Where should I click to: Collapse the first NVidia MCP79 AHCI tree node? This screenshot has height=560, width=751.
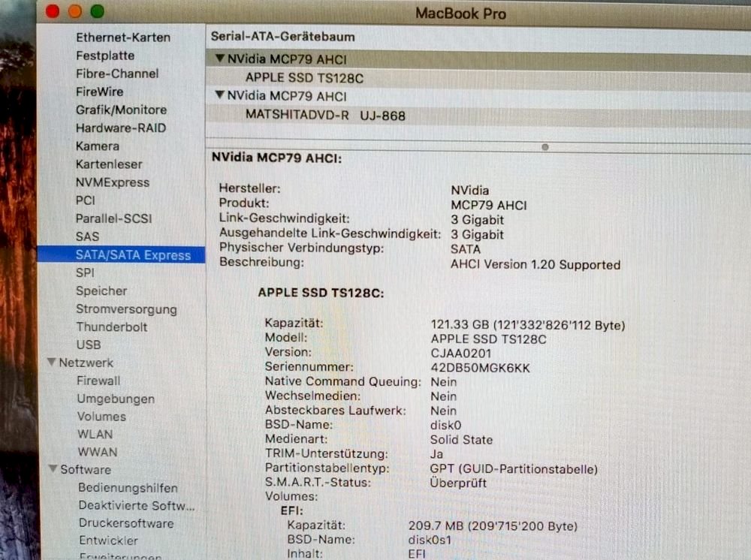tap(219, 59)
